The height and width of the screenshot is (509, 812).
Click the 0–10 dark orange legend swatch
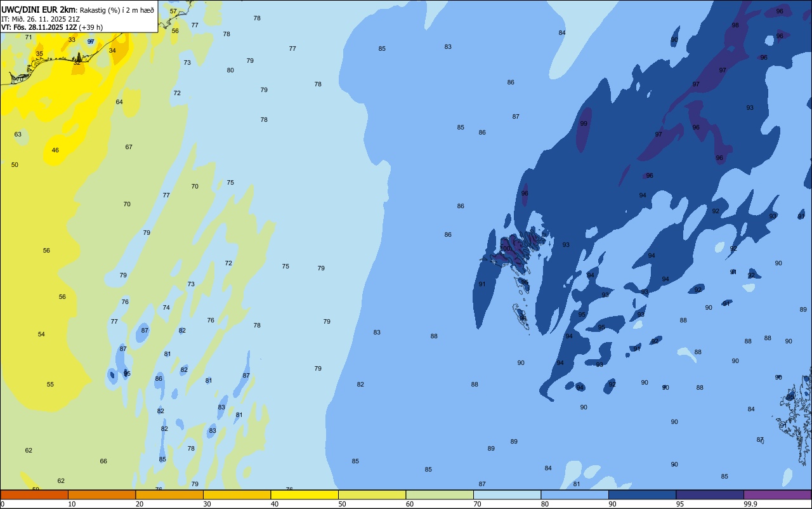(x=34, y=494)
